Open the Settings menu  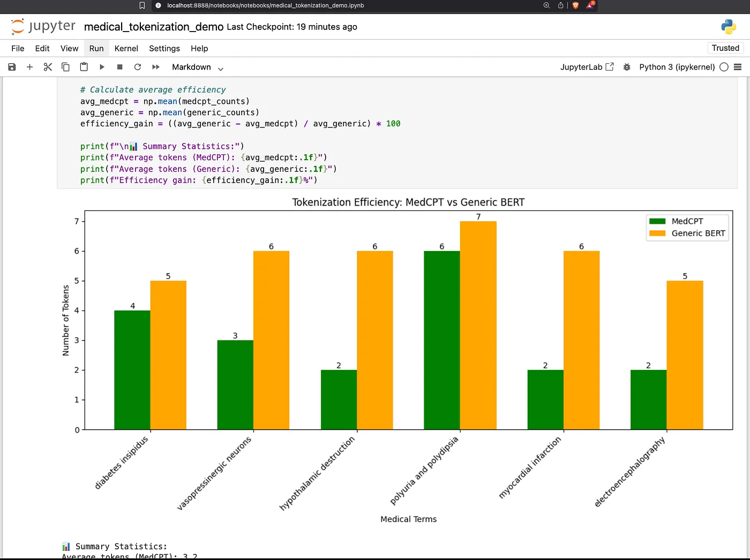click(x=164, y=48)
